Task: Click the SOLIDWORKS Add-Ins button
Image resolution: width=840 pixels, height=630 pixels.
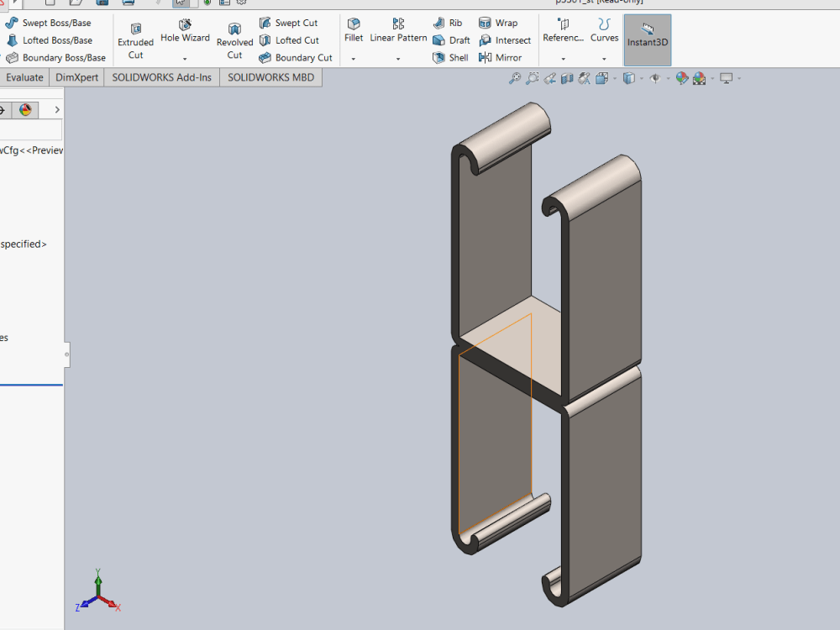Action: [161, 76]
